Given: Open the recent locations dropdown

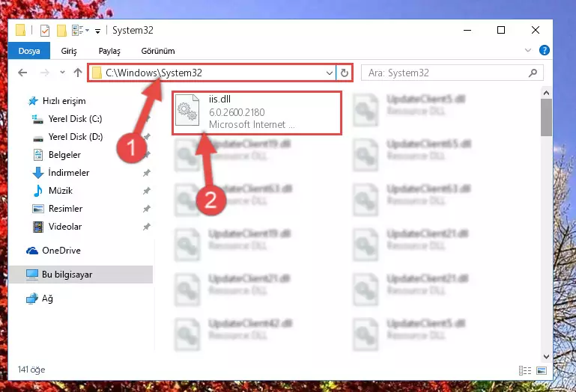Looking at the screenshot, I should 62,73.
